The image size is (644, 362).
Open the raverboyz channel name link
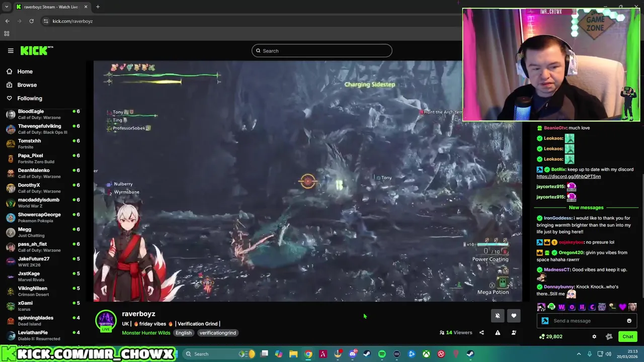(x=138, y=314)
